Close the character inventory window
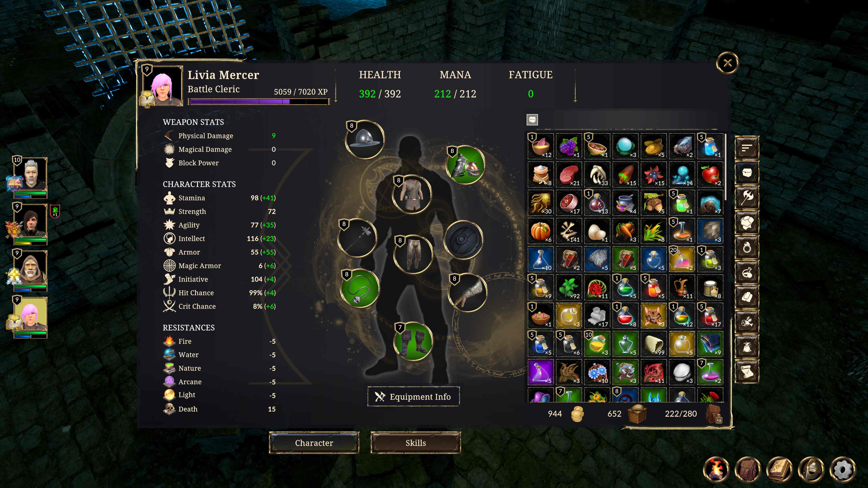This screenshot has width=868, height=488. (x=727, y=63)
